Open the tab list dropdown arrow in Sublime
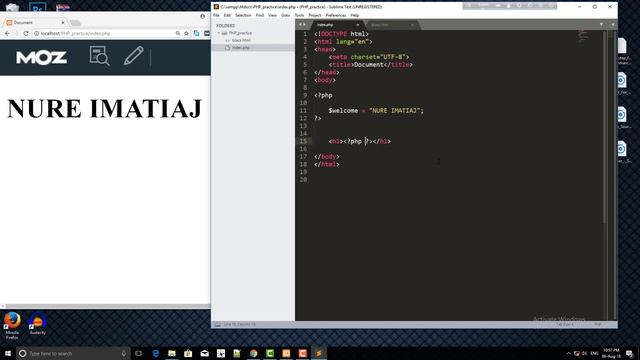Screen dimensions: 640x360 (x=601, y=24)
